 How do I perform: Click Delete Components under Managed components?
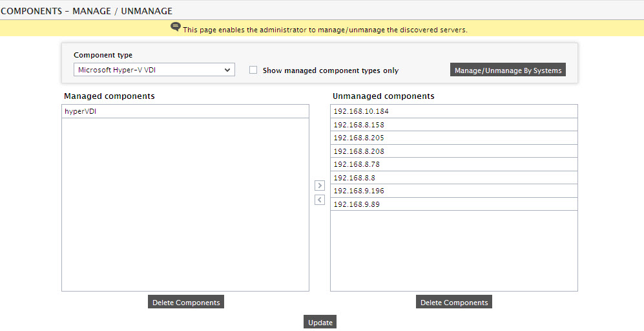186,302
